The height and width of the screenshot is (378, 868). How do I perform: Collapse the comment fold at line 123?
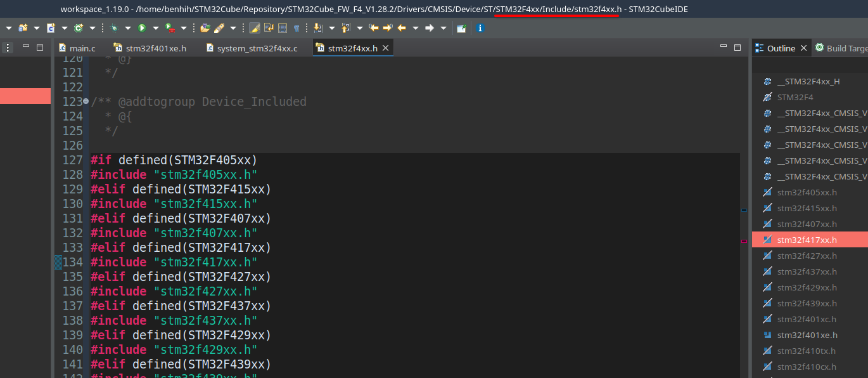point(86,101)
